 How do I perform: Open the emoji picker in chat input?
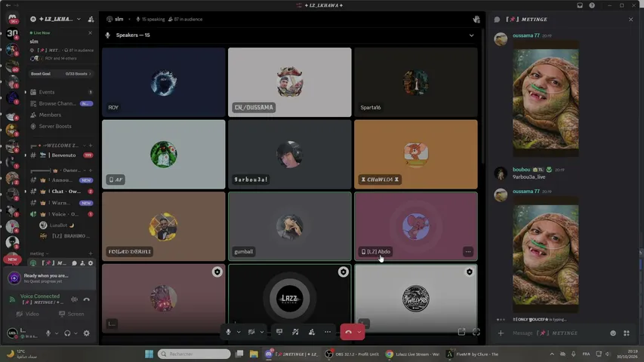point(613,333)
